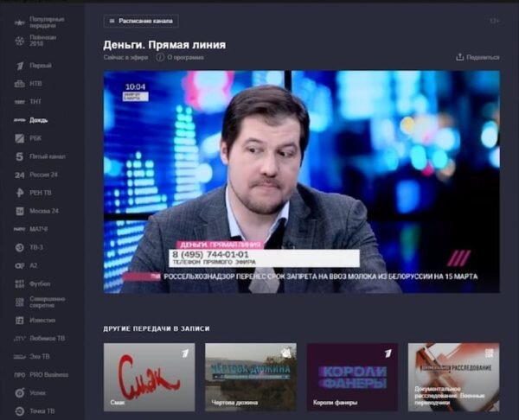The width and height of the screenshot is (519, 420).
Task: Open the РБК channel icon
Action: [x=20, y=138]
